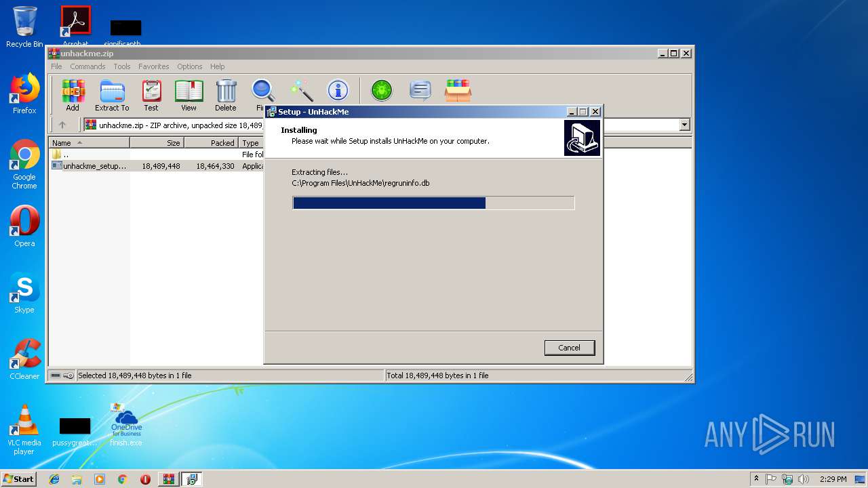Screen dimensions: 868x488
Task: Expand the archive path dropdown arrow
Action: click(x=684, y=125)
